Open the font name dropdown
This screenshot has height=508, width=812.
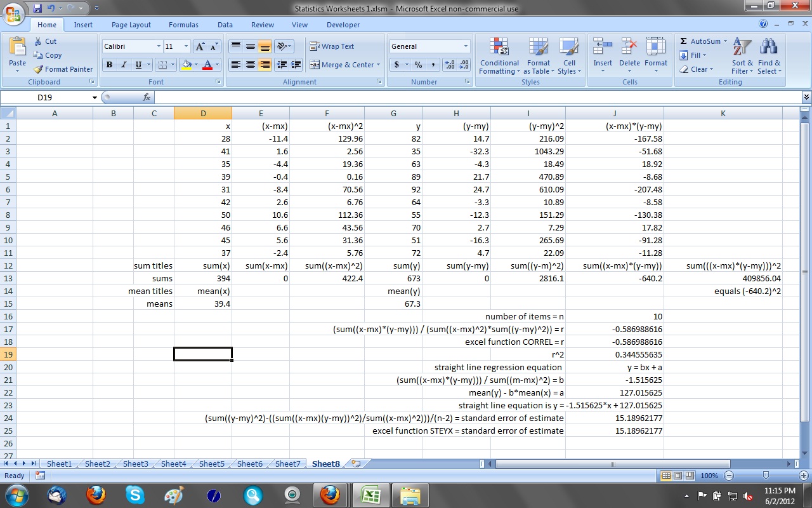(x=159, y=46)
